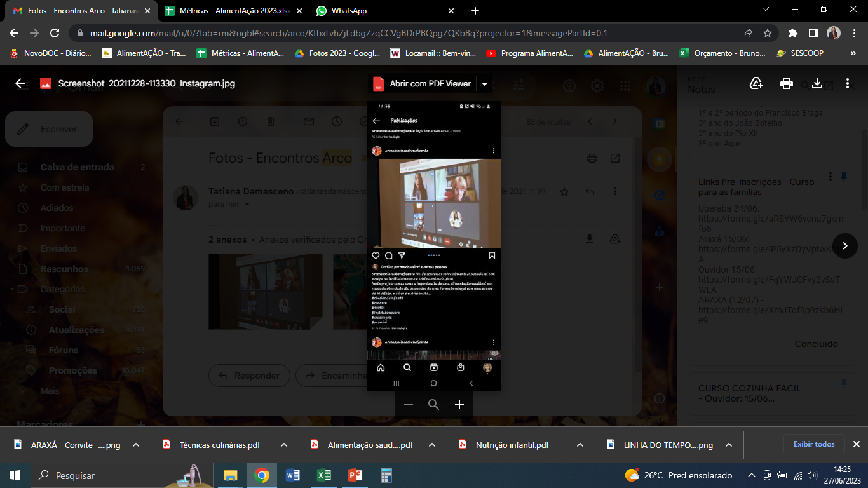Go forward in browser history

coord(34,33)
